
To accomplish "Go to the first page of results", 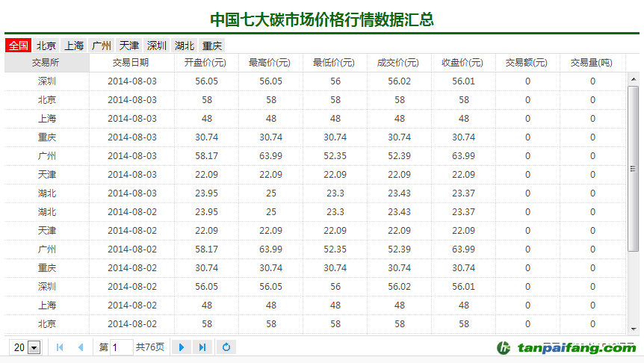I will click(x=60, y=347).
